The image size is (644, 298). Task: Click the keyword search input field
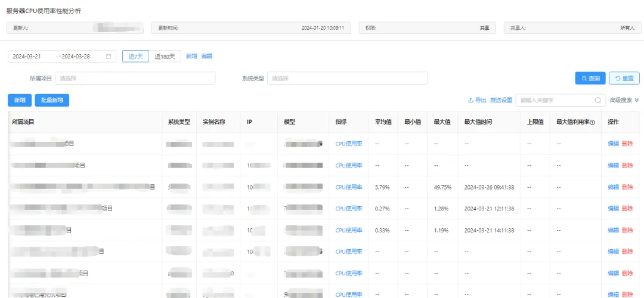click(555, 100)
